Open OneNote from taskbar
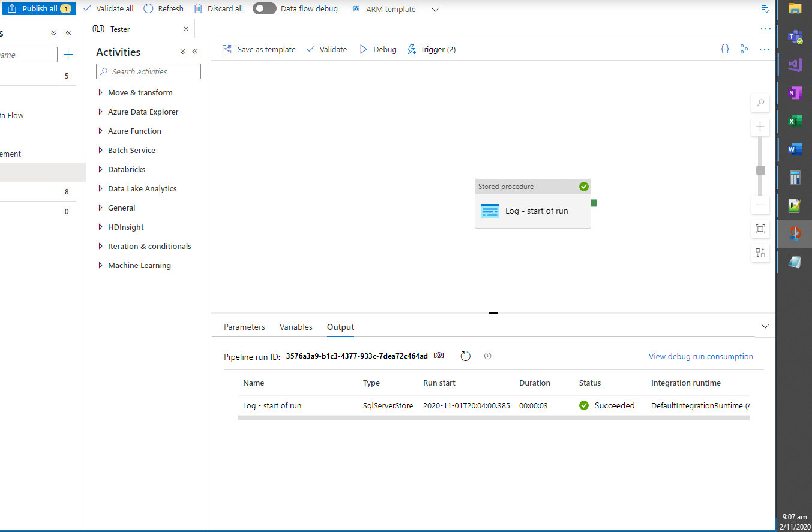Image resolution: width=812 pixels, height=532 pixels. pos(795,93)
